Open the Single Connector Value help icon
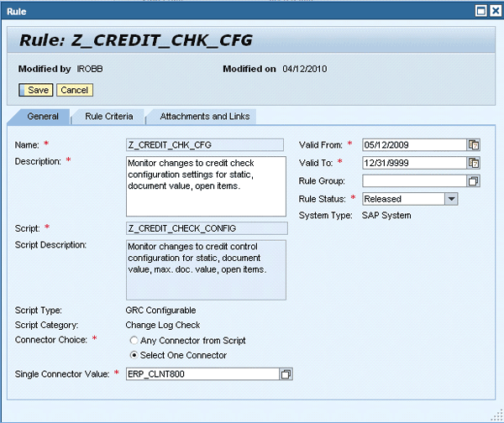This screenshot has width=504, height=423. [x=286, y=373]
